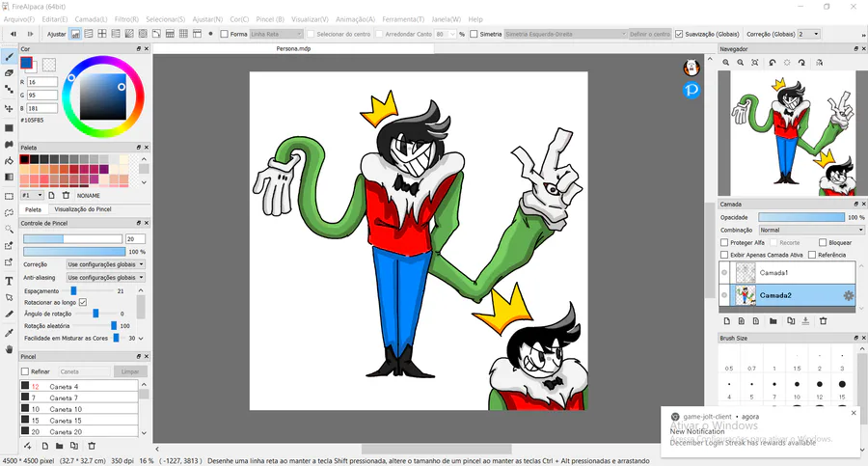Create a new layer folder
Viewport: 868px width, 466px height.
coord(773,321)
